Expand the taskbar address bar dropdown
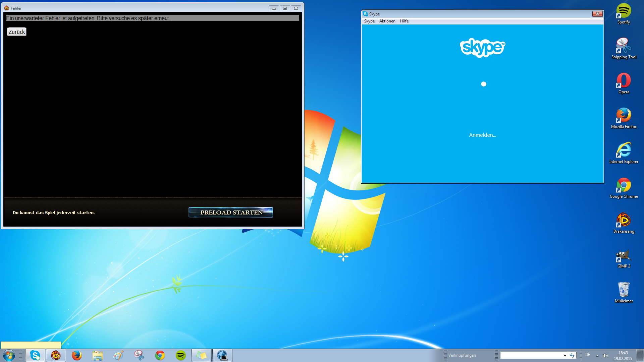Image resolution: width=644 pixels, height=362 pixels. point(565,355)
